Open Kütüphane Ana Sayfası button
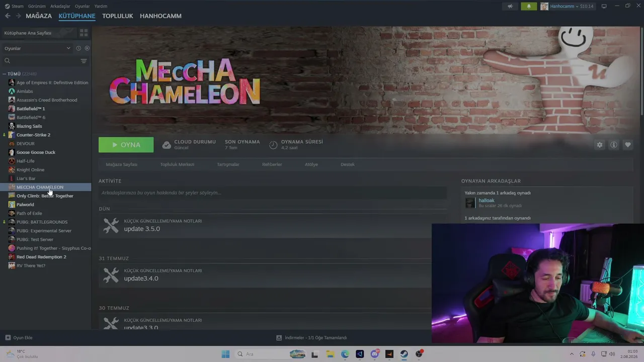This screenshot has height=362, width=644. (x=38, y=33)
